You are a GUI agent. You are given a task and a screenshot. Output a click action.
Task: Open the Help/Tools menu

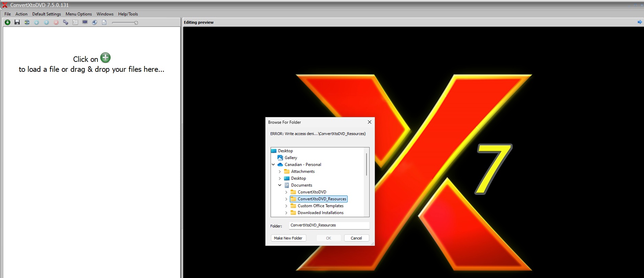tap(128, 14)
